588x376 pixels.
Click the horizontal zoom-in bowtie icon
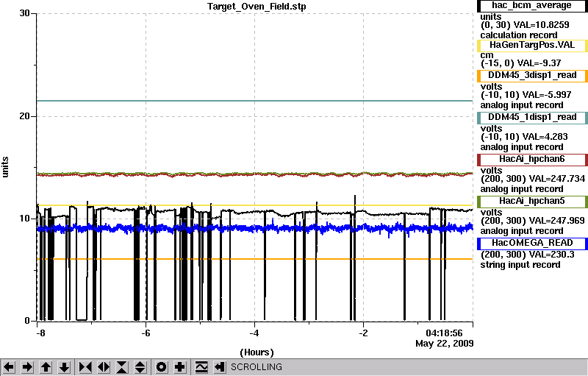pos(85,367)
